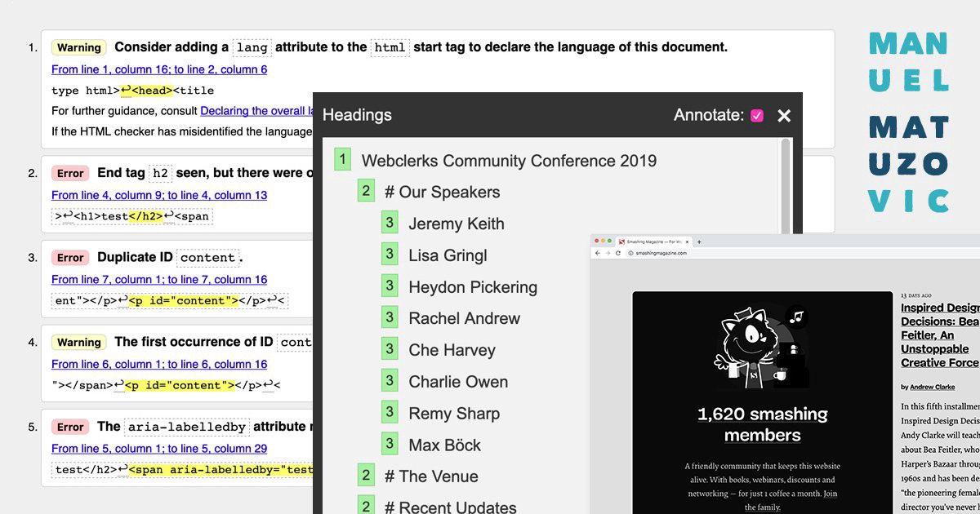Screen dimensions: 980x514
Task: Click level 2 badge beside Our Speakers
Action: pos(366,192)
